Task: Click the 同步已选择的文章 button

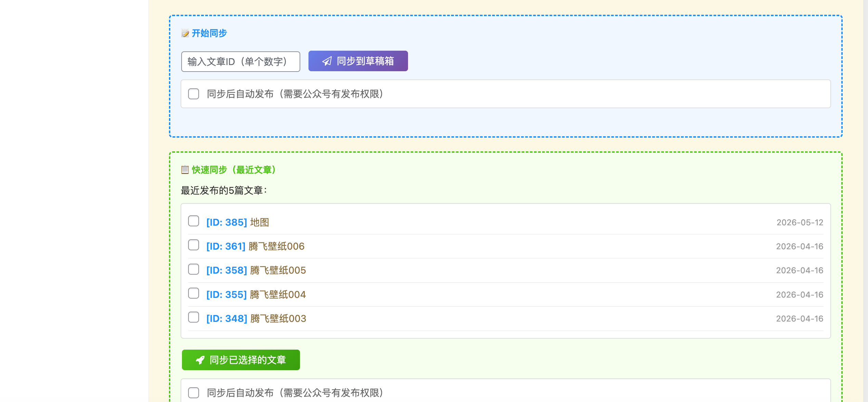Action: [241, 360]
